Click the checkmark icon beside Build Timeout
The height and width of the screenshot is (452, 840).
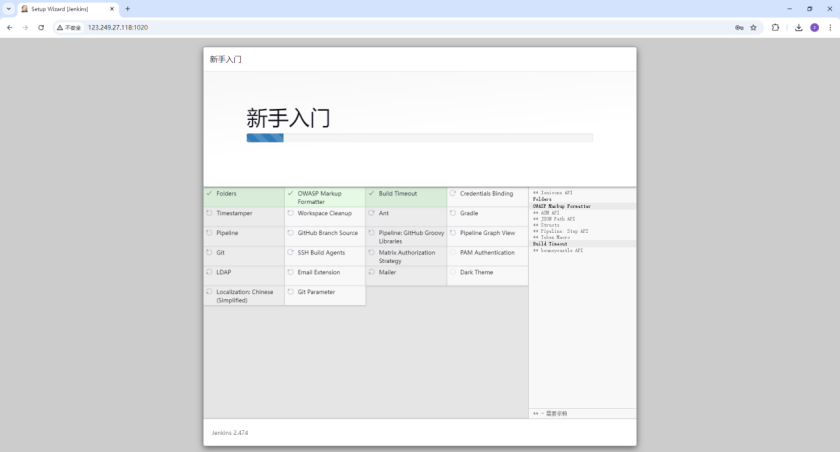coord(371,193)
